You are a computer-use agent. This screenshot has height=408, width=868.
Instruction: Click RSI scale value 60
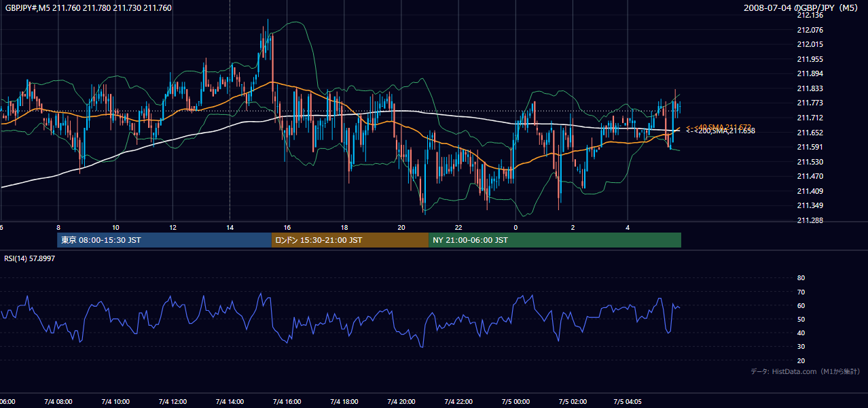coord(801,305)
